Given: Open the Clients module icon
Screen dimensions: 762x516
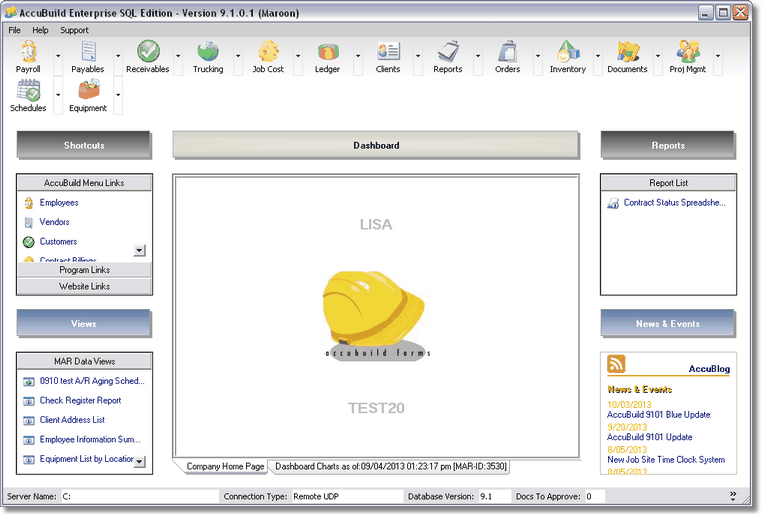Looking at the screenshot, I should click(388, 52).
